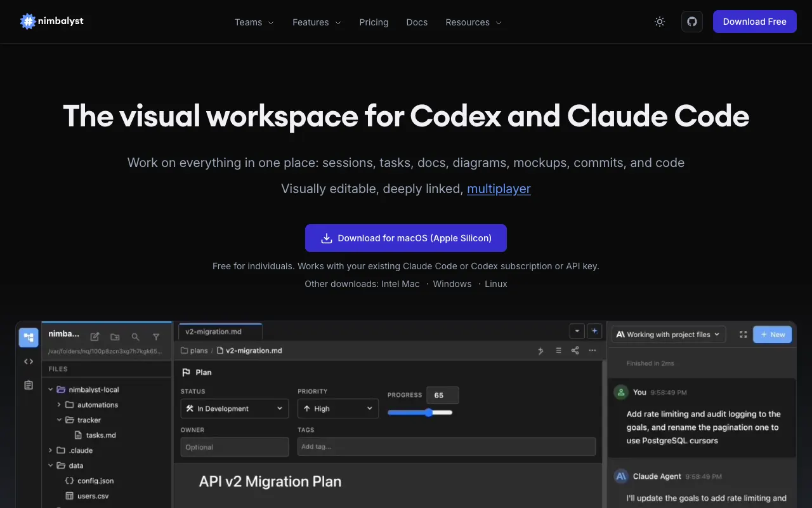Click the Download Free button
This screenshot has width=812, height=508.
[755, 22]
